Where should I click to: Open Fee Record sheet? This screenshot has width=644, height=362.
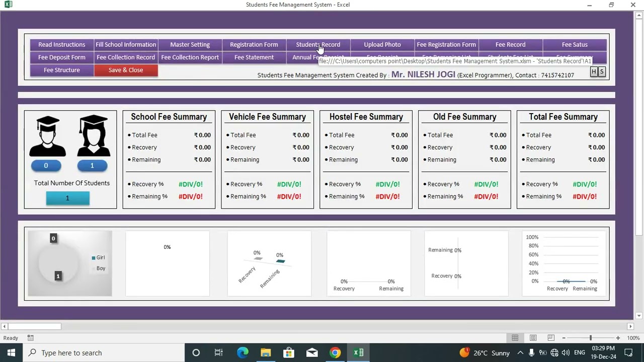[510, 45]
